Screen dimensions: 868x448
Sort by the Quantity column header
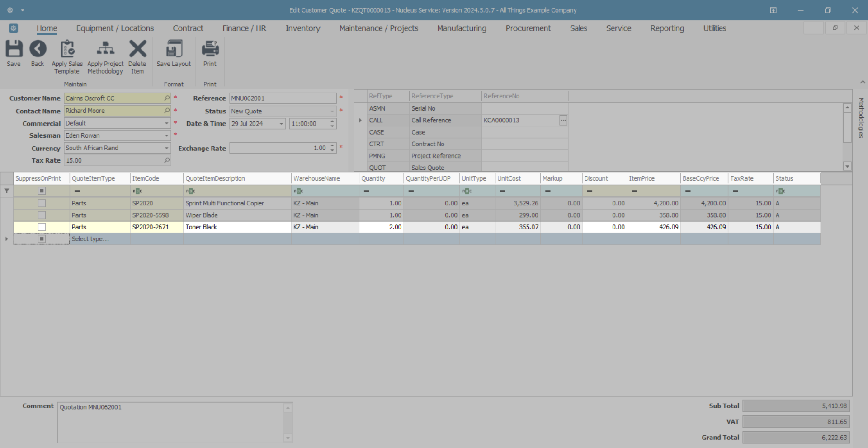pos(381,178)
